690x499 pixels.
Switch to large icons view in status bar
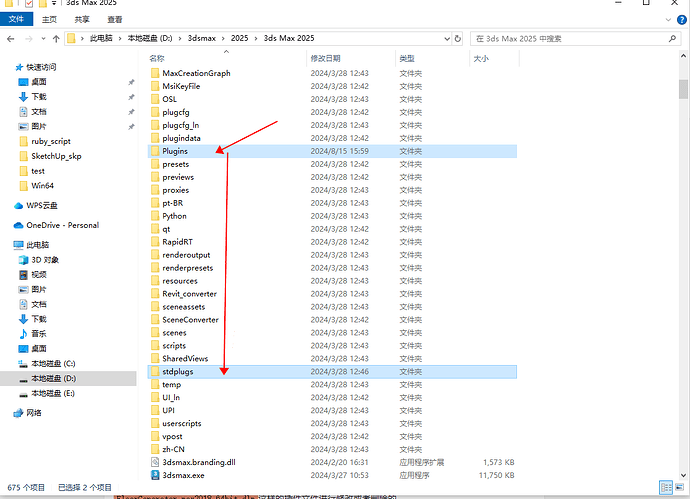point(678,487)
